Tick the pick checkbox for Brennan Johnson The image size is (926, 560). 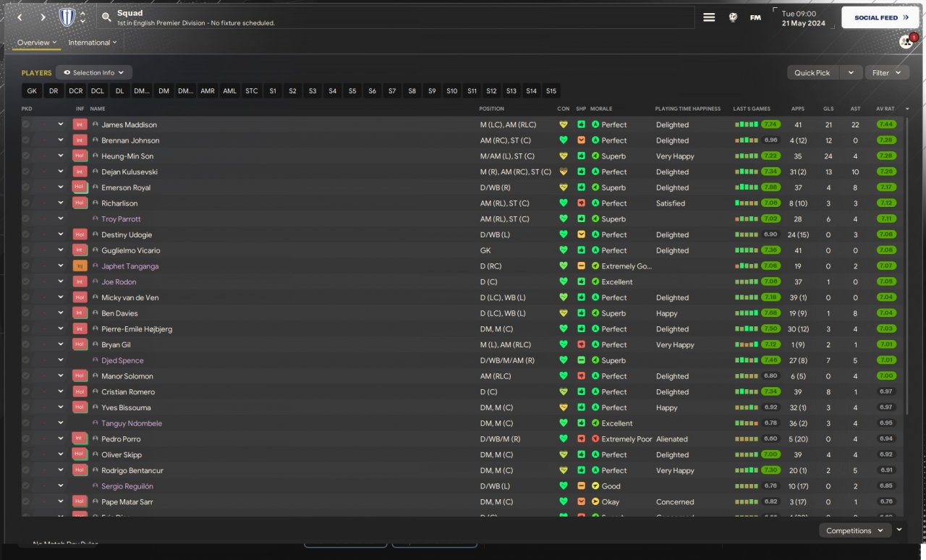click(x=26, y=140)
